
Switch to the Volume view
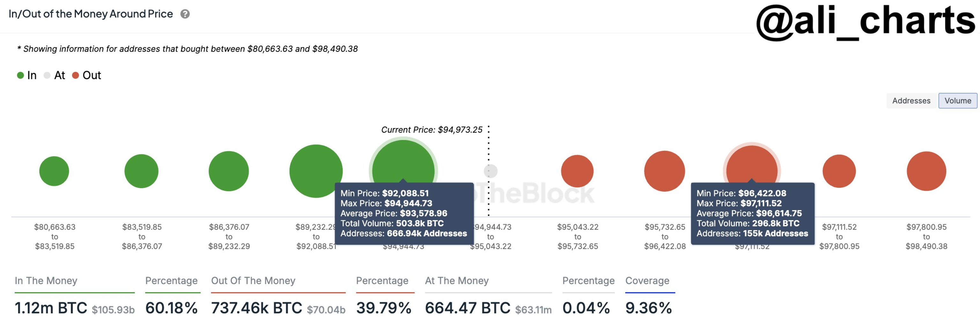pos(957,101)
